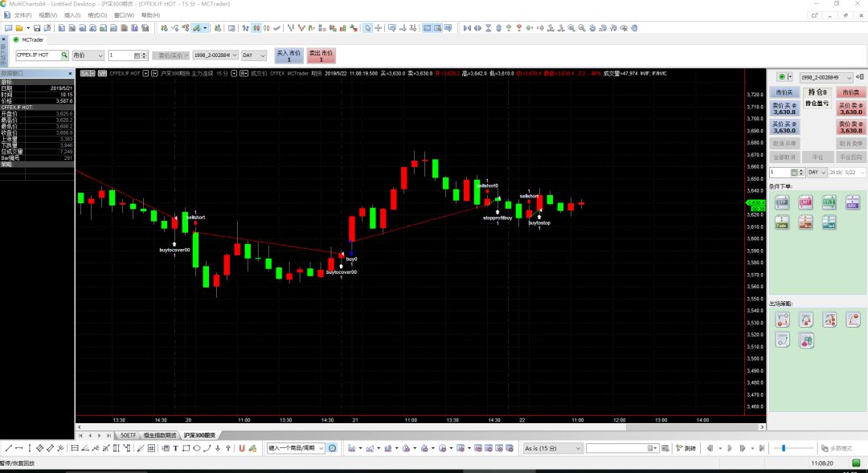Click the 市价卖 button in trade panel
This screenshot has width=868, height=473.
851,92
